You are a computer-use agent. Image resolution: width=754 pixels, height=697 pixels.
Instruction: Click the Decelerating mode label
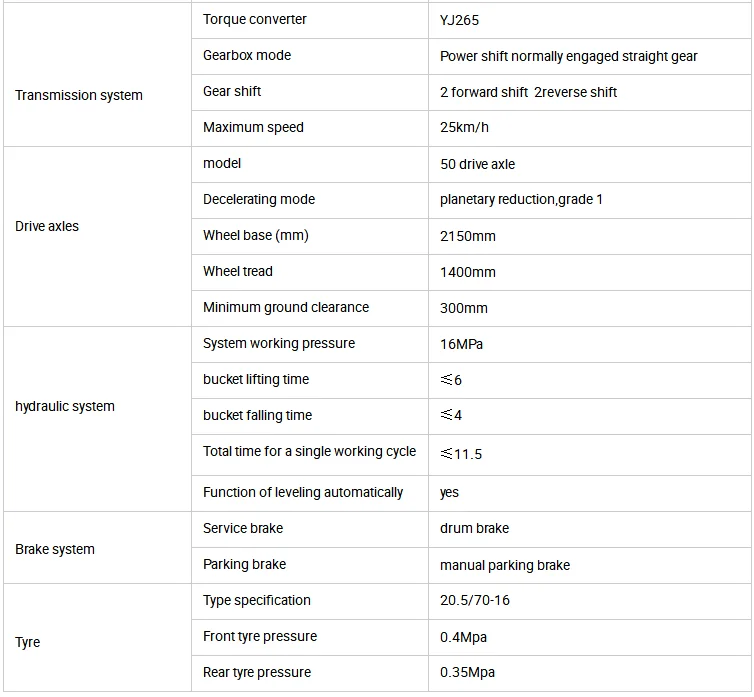point(259,199)
